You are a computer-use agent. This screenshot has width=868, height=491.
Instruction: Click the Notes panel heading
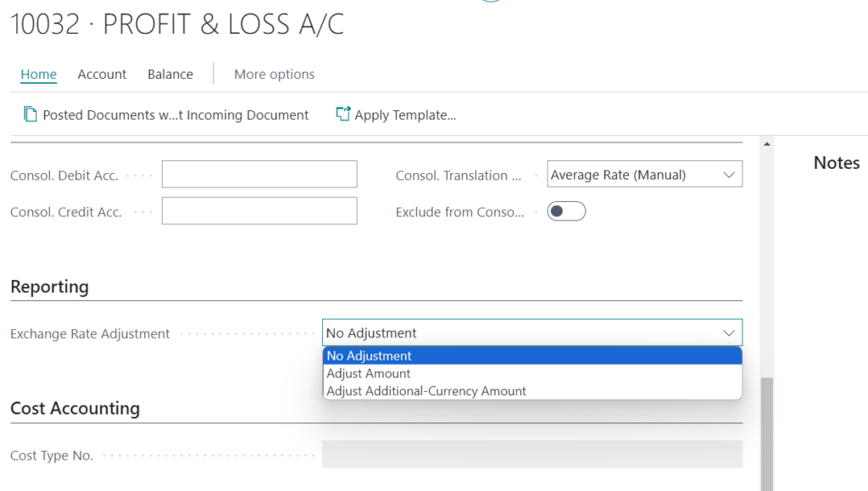[x=837, y=163]
